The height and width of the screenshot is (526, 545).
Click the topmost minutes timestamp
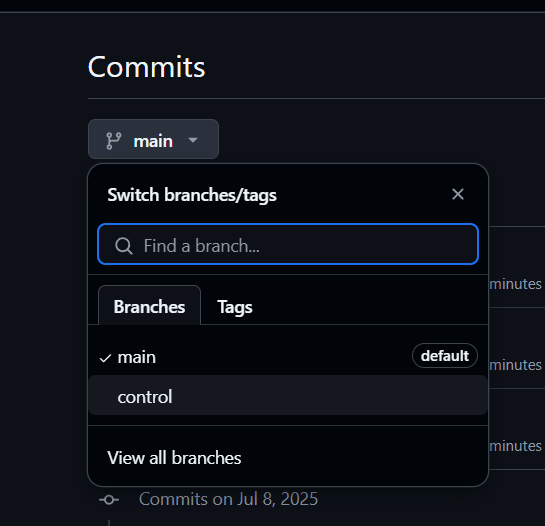(515, 284)
